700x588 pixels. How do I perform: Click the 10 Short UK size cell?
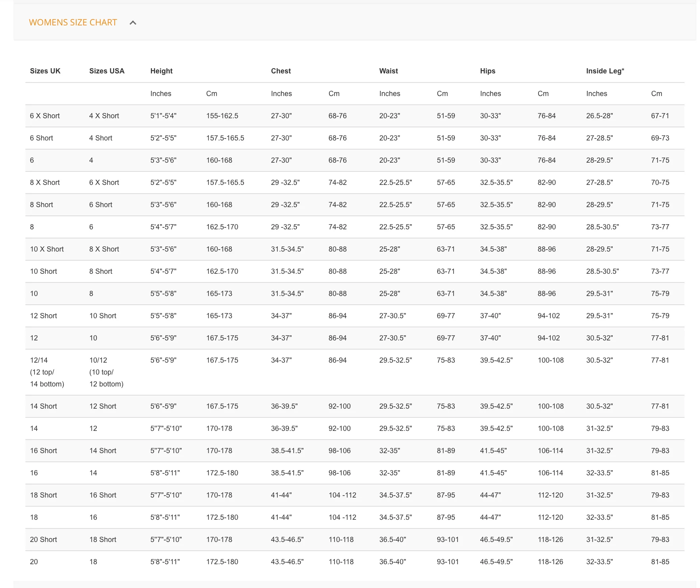coord(43,271)
